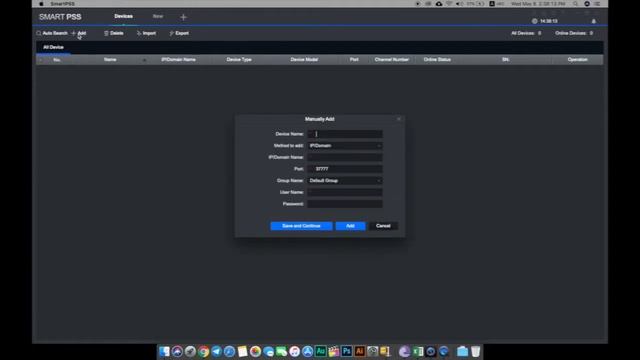Click the sort arrow next to Name column
Image resolution: width=640 pixels, height=360 pixels.
144,60
